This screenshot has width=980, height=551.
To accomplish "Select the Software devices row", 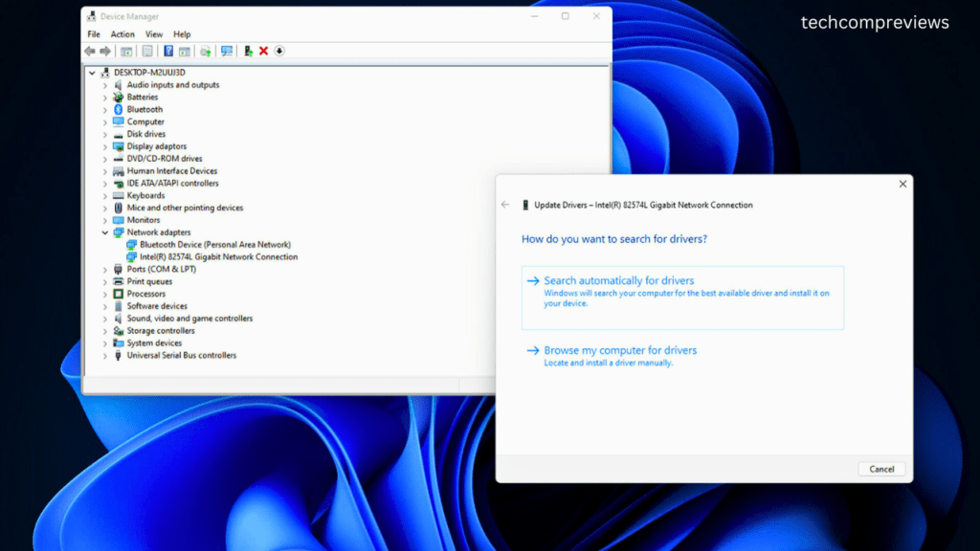I will [x=157, y=306].
